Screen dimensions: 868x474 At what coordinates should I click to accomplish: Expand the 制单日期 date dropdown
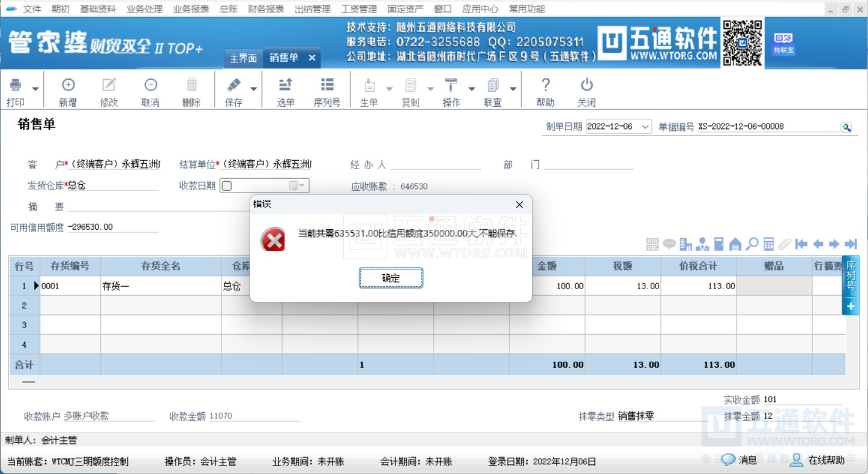(645, 127)
